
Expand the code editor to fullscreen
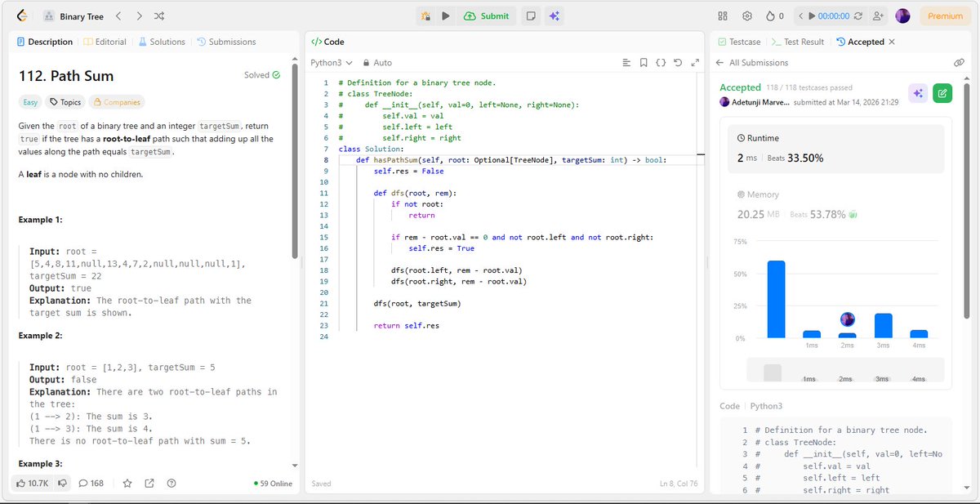(695, 62)
